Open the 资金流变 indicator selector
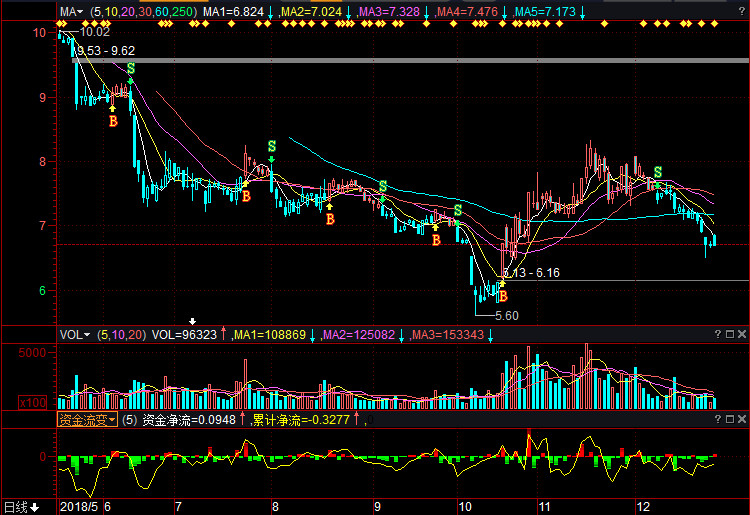The height and width of the screenshot is (515, 750). [x=86, y=420]
